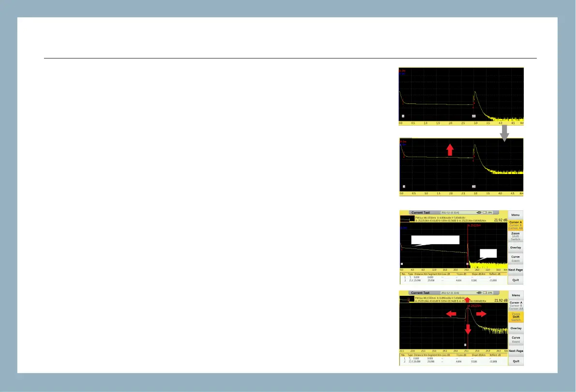The image size is (576, 392).
Task: Toggle Curve/Event button in the 11:42 screen
Action: pyautogui.click(x=516, y=339)
